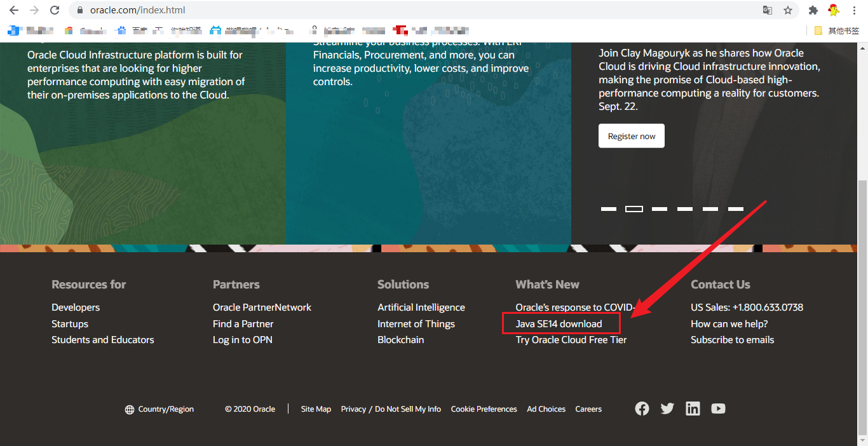Open the Site Map footer link

[316, 409]
